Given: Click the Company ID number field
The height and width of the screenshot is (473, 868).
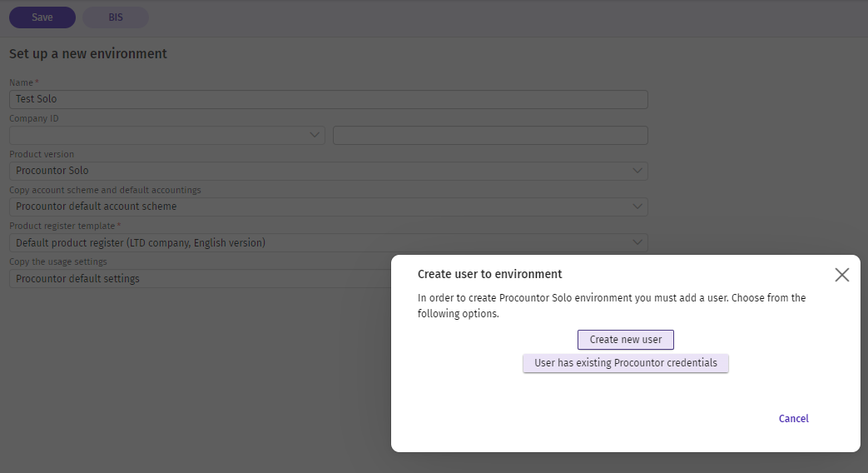Looking at the screenshot, I should [x=490, y=135].
